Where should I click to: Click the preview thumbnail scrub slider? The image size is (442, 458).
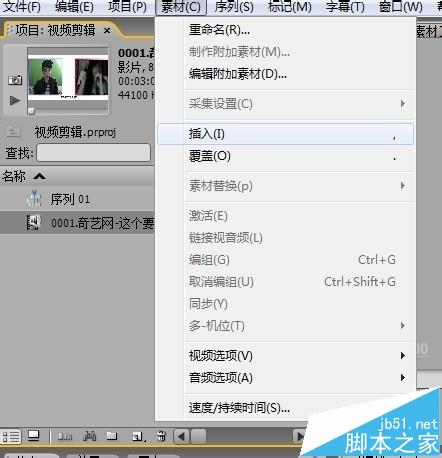coord(31,111)
